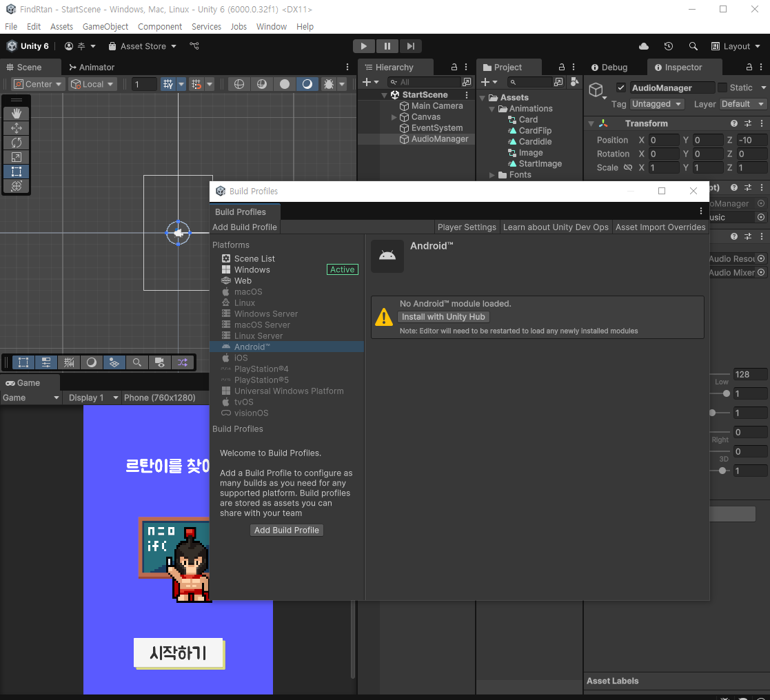770x700 pixels.
Task: Expand the Fonts folder
Action: pyautogui.click(x=492, y=175)
